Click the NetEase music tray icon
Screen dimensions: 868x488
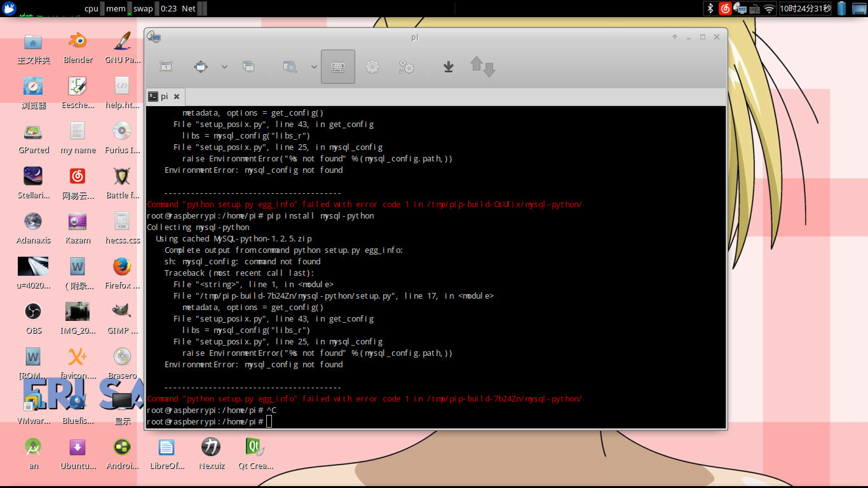click(725, 8)
